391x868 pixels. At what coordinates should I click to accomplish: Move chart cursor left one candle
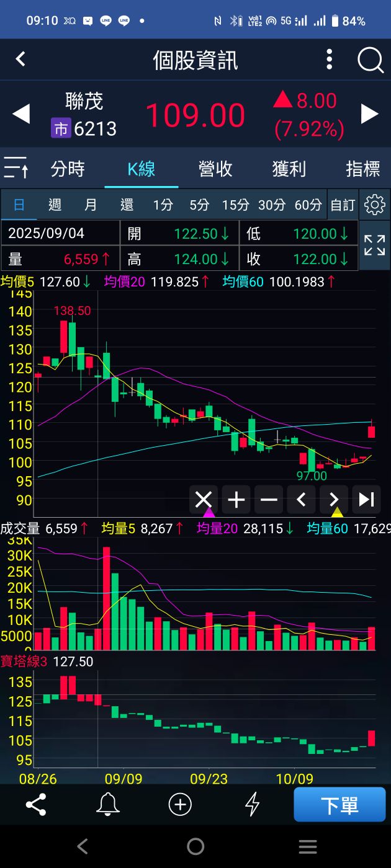[x=301, y=499]
